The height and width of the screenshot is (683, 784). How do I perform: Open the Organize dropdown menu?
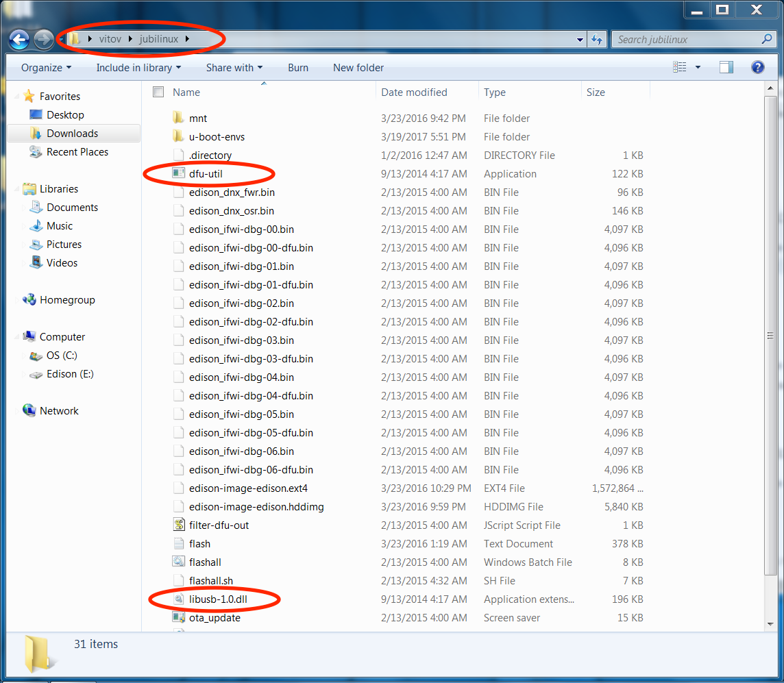[46, 67]
